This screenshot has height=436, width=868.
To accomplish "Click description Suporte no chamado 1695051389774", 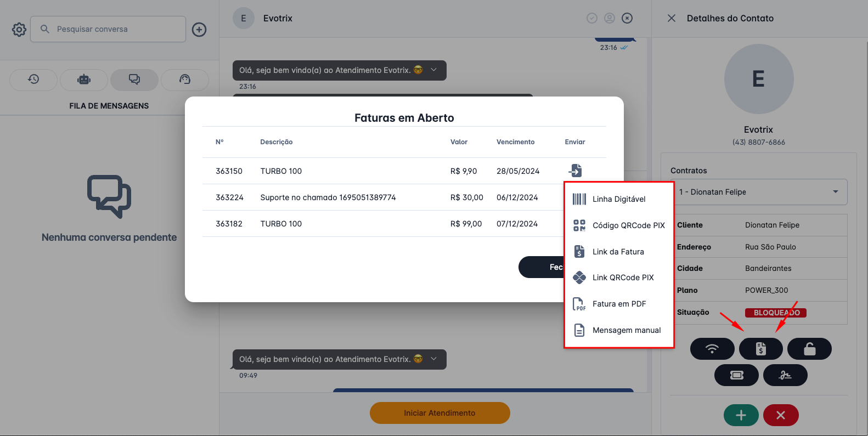I will [328, 197].
